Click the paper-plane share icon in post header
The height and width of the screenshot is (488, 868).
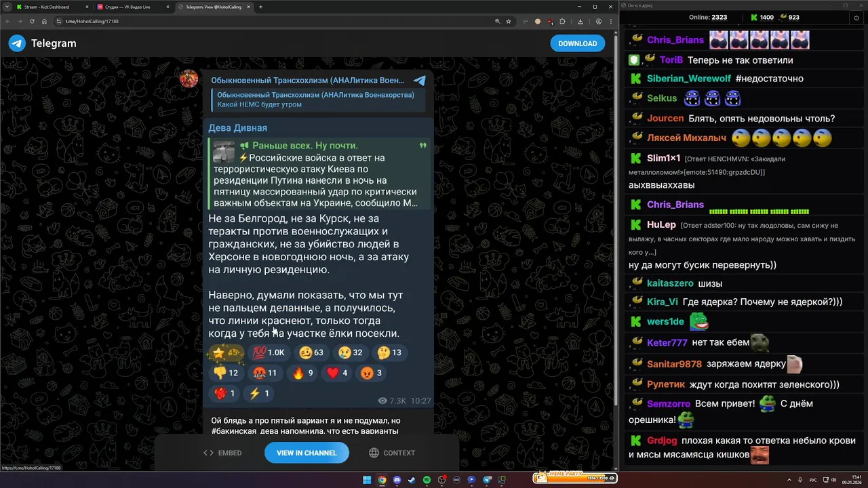(420, 81)
